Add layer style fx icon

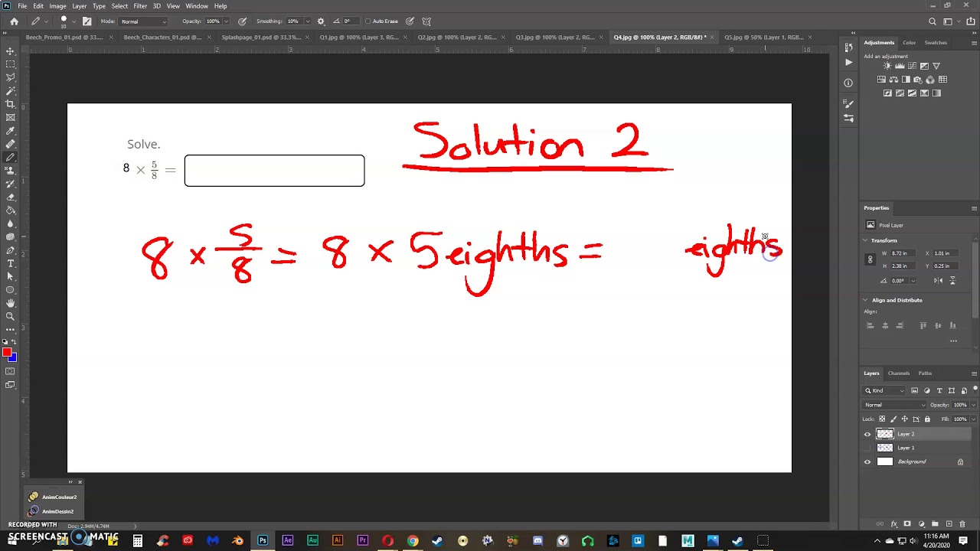click(894, 524)
